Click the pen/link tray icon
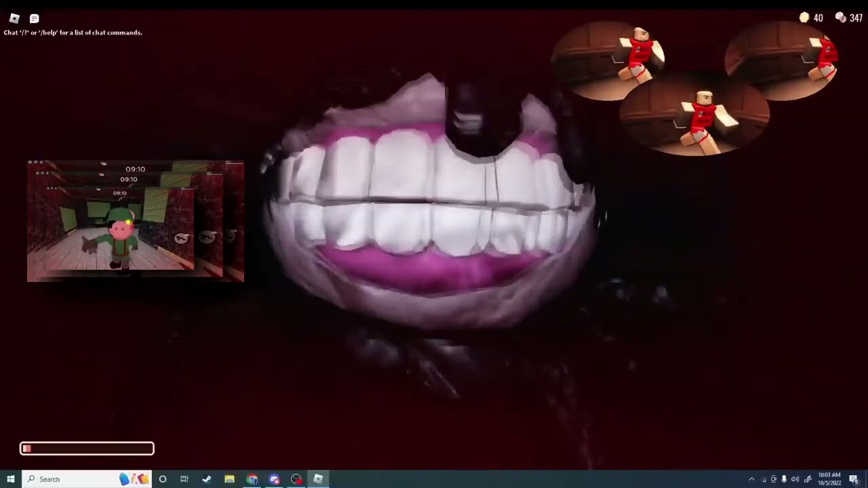 click(x=808, y=479)
